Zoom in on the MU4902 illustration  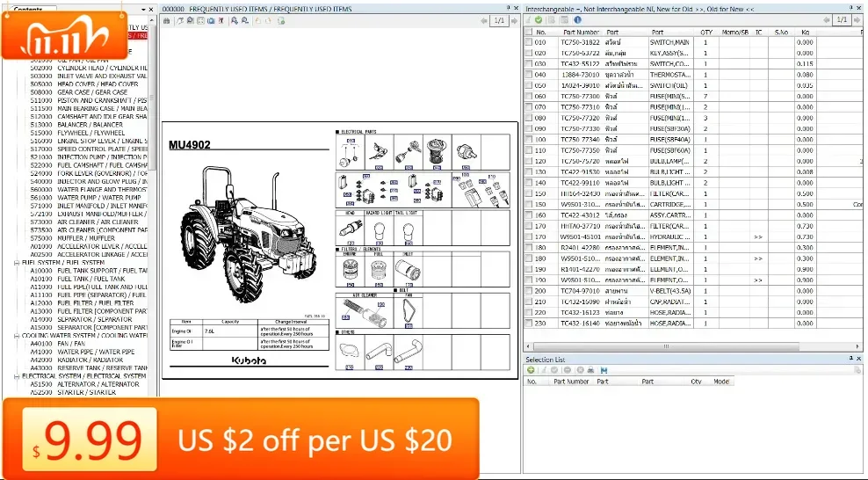coord(235,19)
